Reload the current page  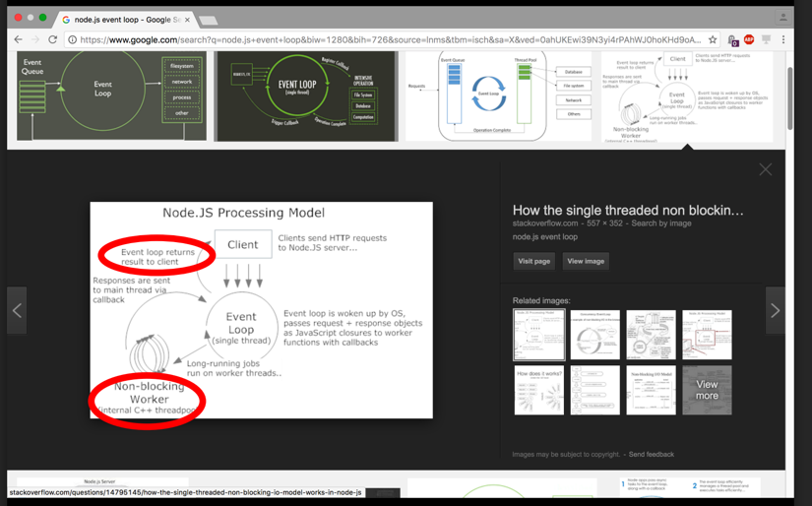coord(52,39)
